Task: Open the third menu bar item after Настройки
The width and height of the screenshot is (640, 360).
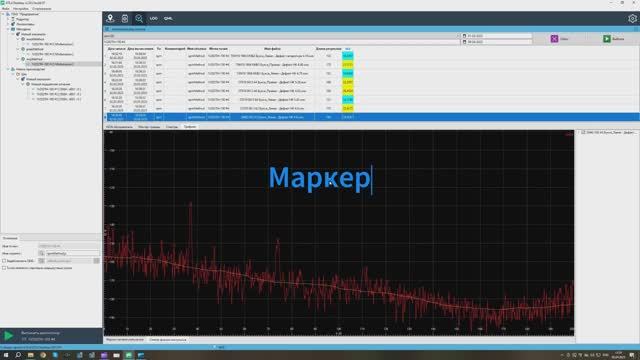Action: (42, 9)
